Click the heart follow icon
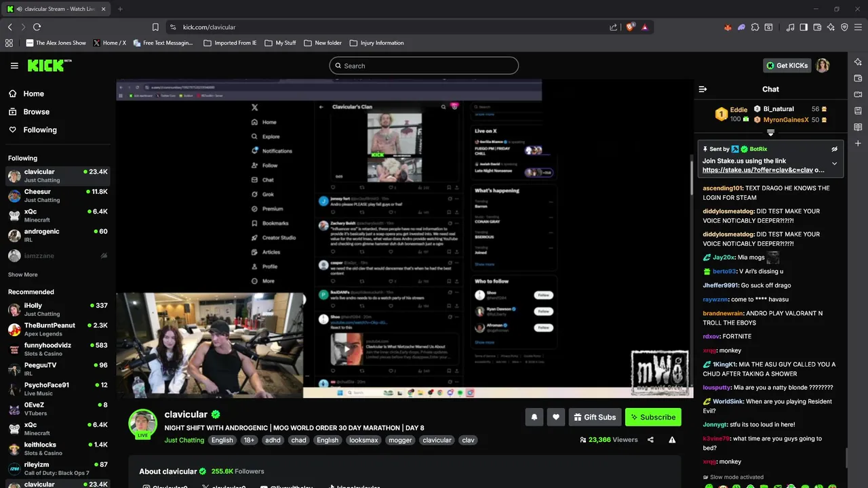Screen dimensions: 868x488 click(x=556, y=417)
